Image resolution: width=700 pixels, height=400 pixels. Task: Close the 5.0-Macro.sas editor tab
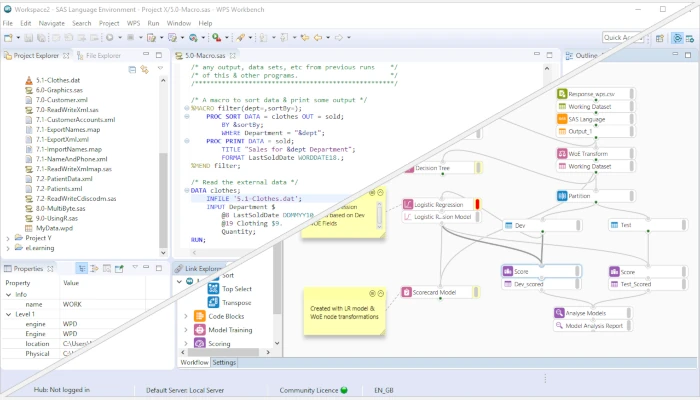(x=233, y=56)
